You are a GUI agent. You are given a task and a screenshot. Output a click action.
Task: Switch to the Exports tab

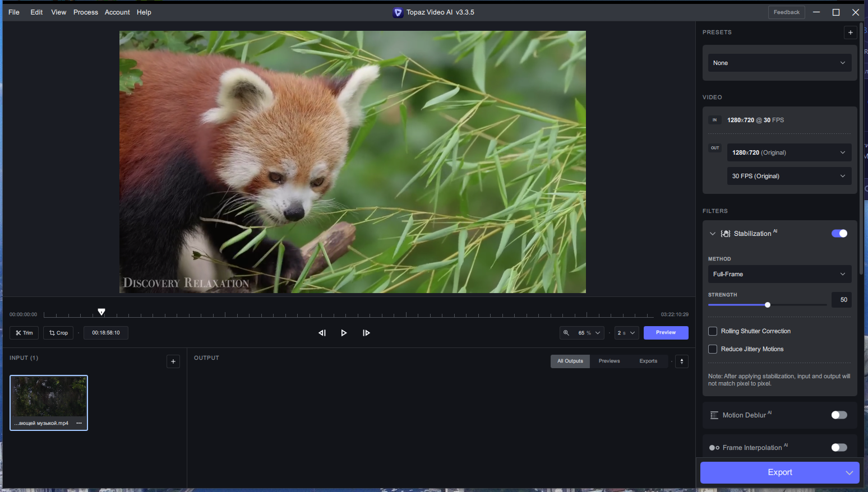[648, 361]
